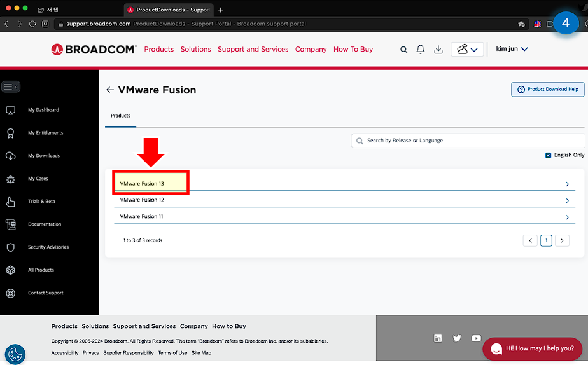Viewport: 588px width, 365px height.
Task: Click the Trials & Beta hand icon
Action: [10, 202]
